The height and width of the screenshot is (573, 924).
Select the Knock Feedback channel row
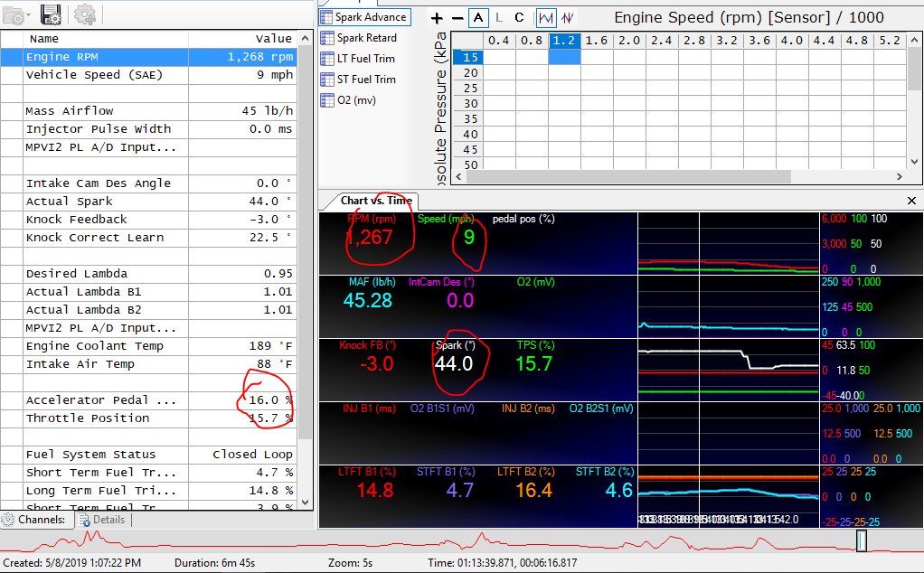[148, 220]
